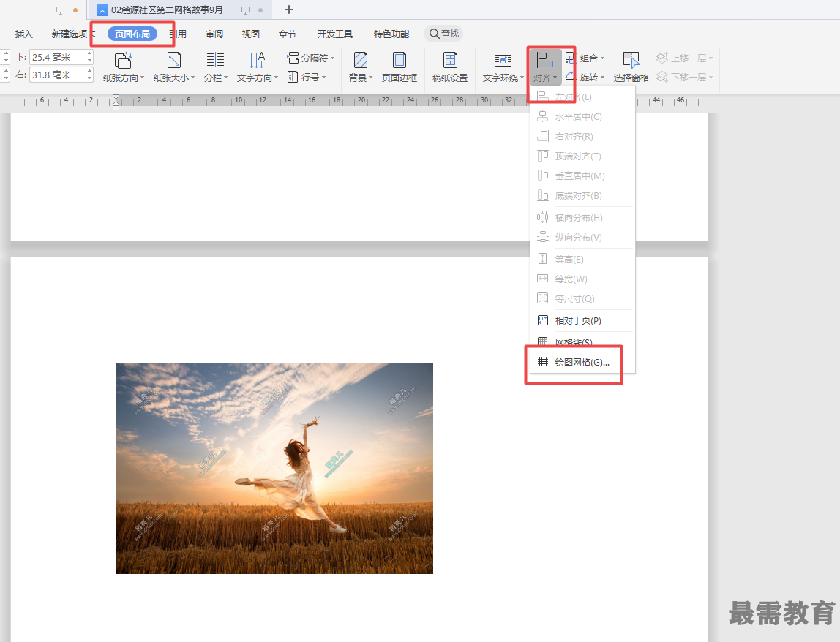Click the grid icon beside 绘图网格

[543, 362]
